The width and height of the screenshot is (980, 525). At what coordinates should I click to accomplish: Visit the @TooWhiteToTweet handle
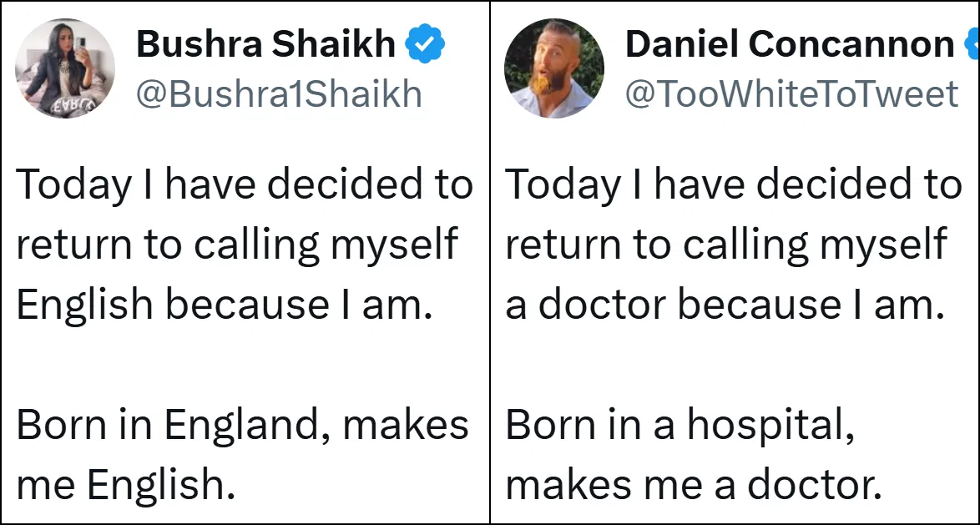[791, 94]
